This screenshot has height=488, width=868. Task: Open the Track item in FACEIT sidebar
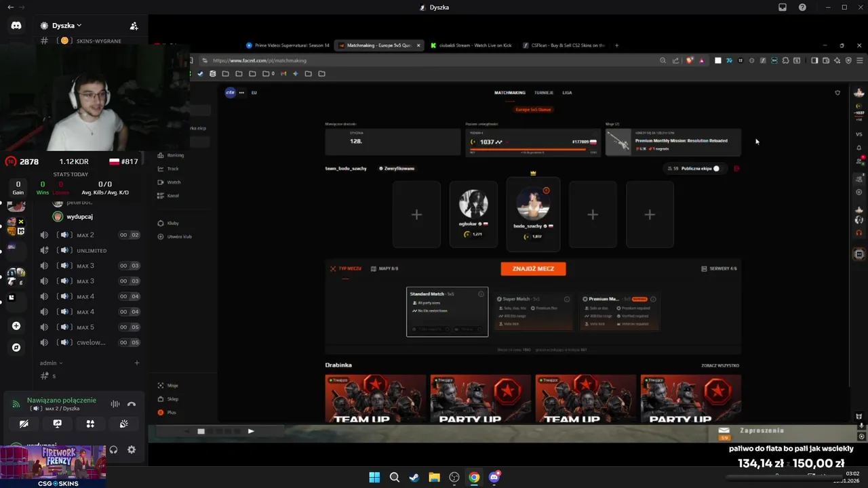(168, 169)
